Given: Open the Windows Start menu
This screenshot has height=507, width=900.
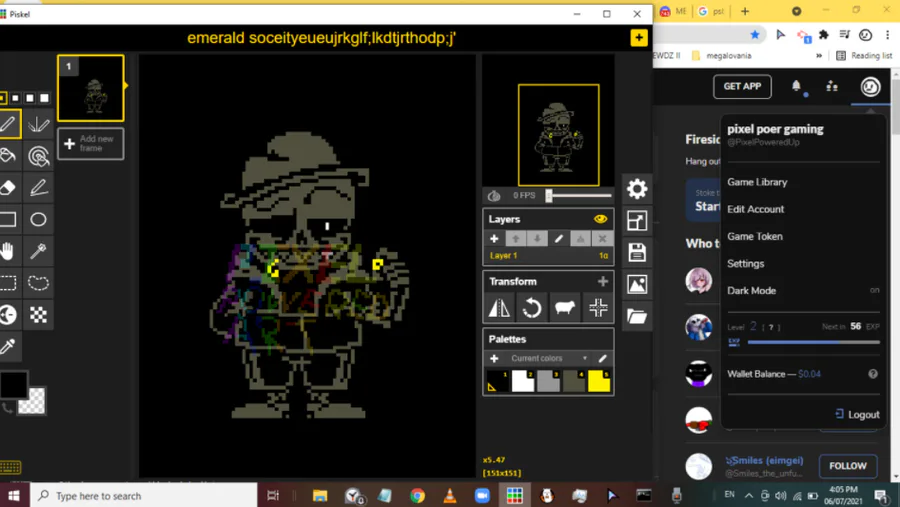Looking at the screenshot, I should (14, 496).
